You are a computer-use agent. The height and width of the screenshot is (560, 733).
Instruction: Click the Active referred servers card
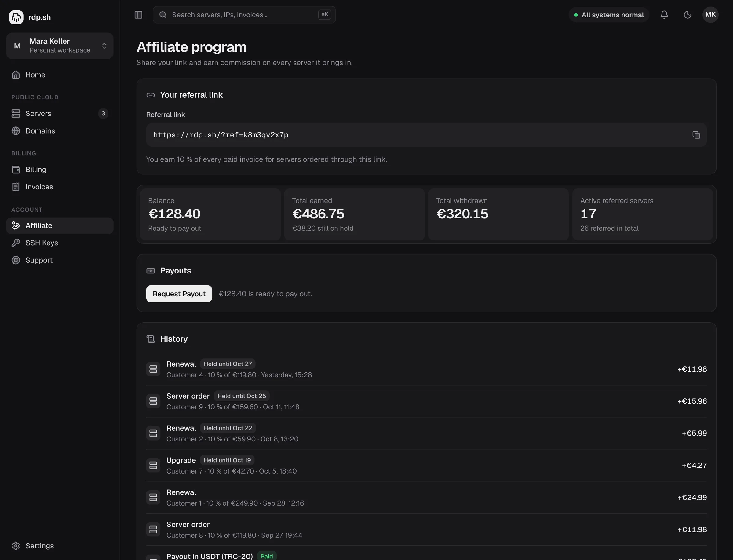(x=642, y=214)
